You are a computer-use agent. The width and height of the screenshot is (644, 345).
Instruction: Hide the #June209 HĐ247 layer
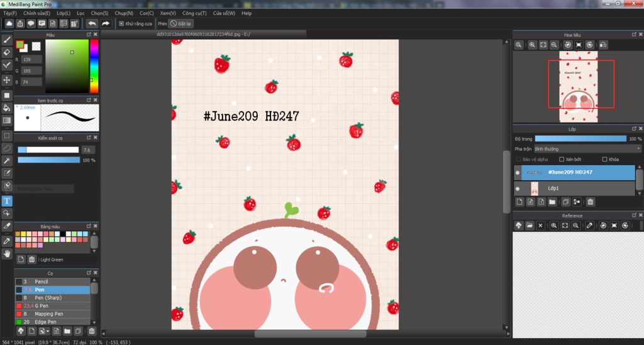[x=518, y=173]
